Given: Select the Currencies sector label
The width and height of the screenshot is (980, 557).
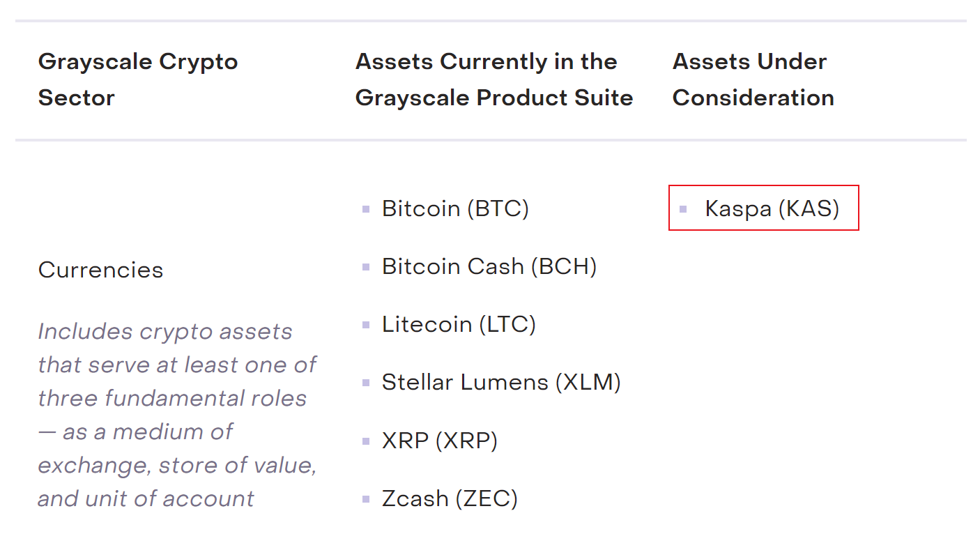Looking at the screenshot, I should click(100, 270).
